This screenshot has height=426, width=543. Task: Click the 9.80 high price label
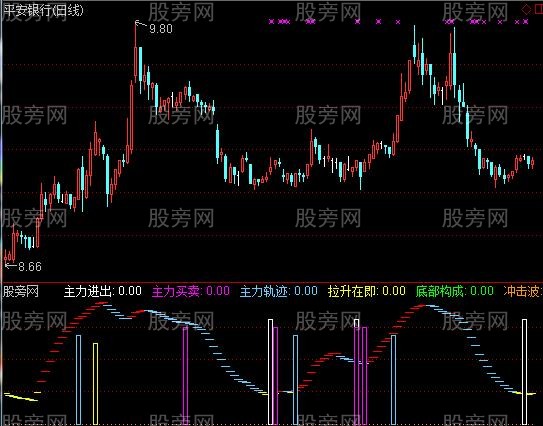click(161, 29)
